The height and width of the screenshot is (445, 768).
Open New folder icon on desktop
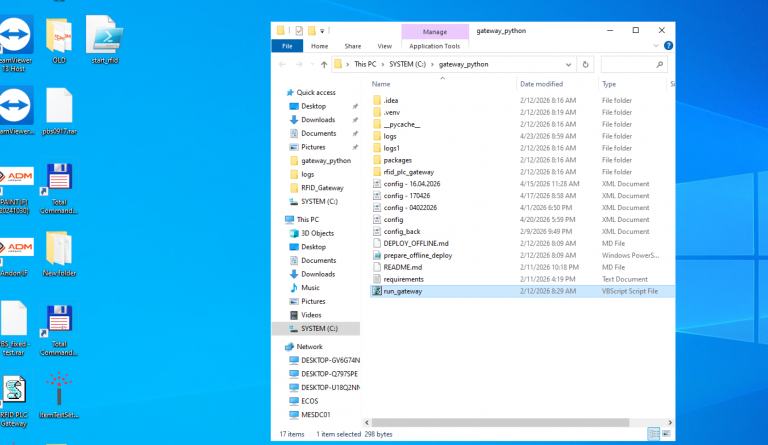[x=59, y=254]
